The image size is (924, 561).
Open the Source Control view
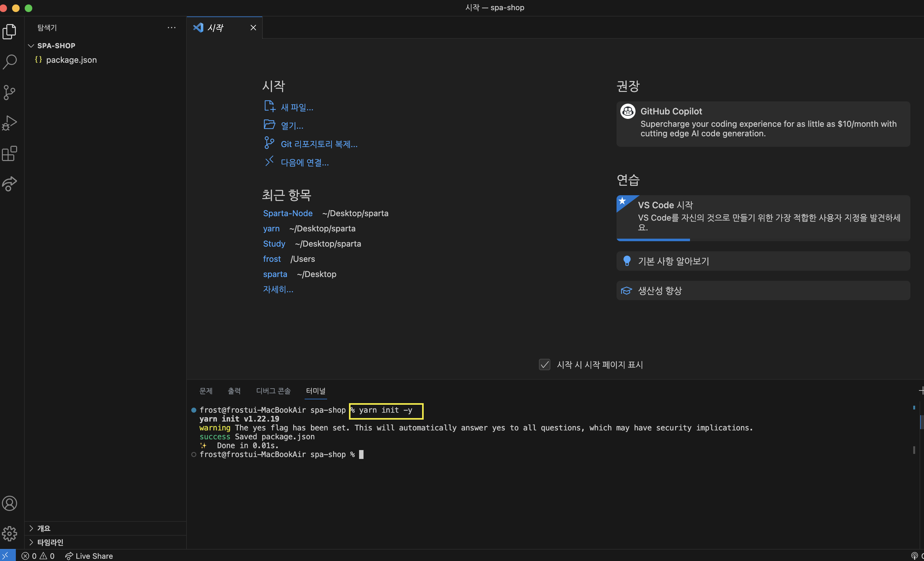[9, 92]
